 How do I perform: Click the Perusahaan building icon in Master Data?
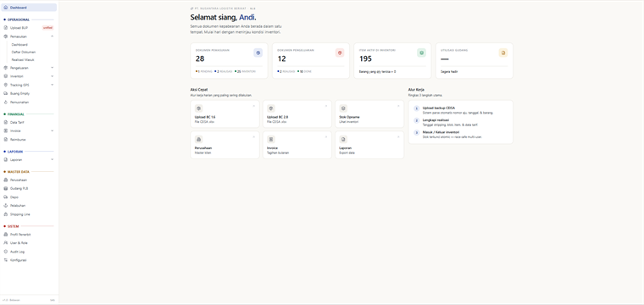tap(6, 180)
